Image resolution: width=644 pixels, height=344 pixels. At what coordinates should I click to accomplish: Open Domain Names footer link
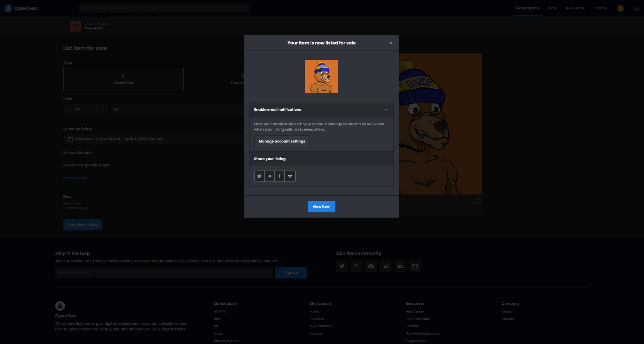click(x=226, y=341)
